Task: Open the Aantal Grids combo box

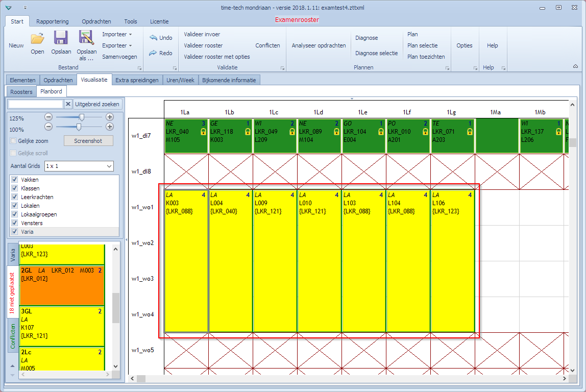Action: click(x=79, y=166)
